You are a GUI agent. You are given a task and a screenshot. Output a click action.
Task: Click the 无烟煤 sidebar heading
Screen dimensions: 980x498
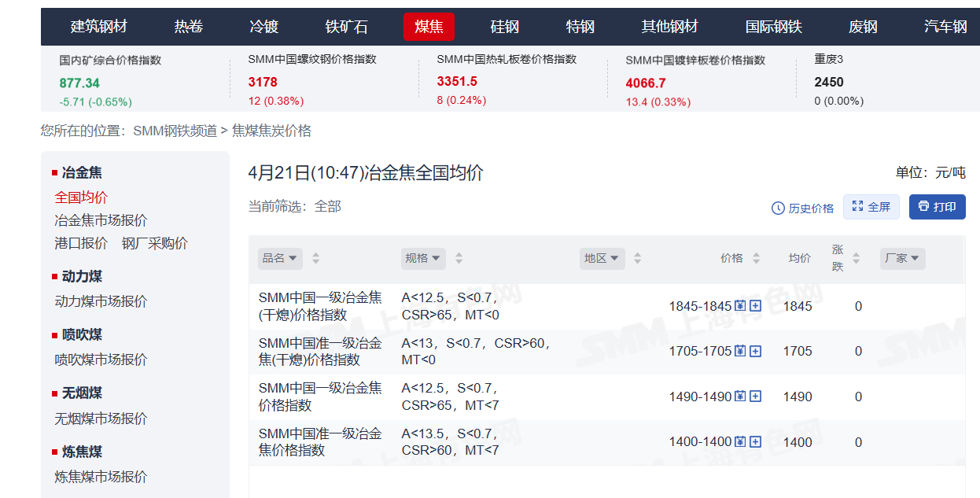(82, 393)
